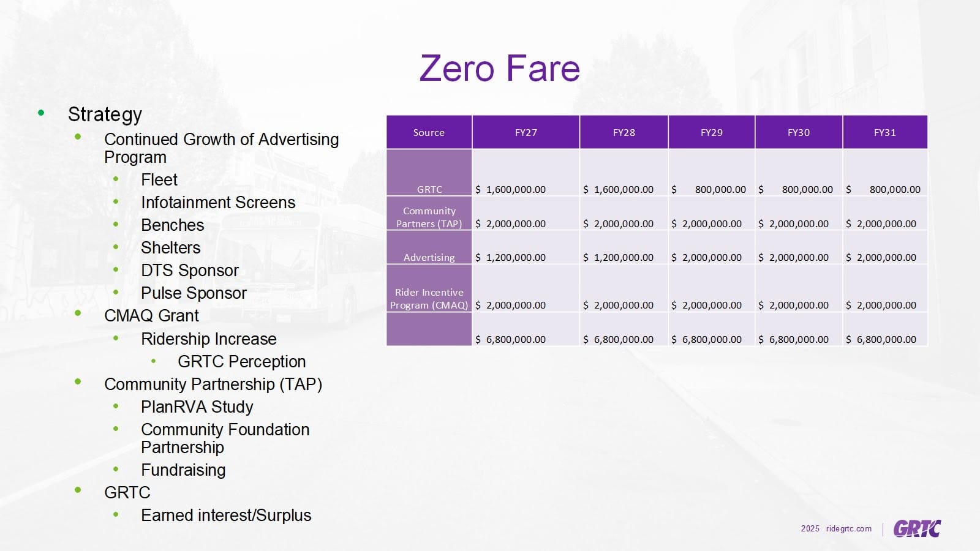The image size is (980, 551).
Task: Click the Strategy bullet heading
Action: [x=105, y=114]
